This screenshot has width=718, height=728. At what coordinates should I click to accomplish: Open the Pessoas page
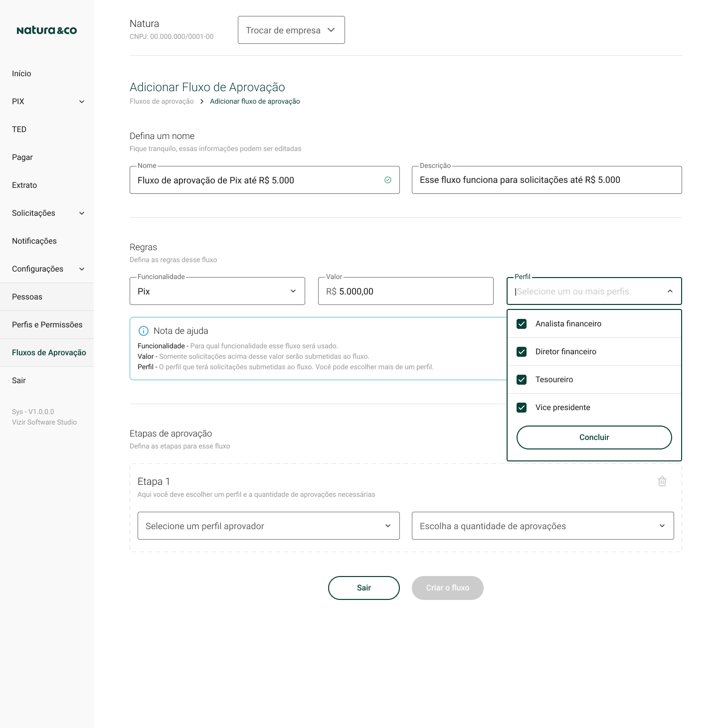[27, 296]
